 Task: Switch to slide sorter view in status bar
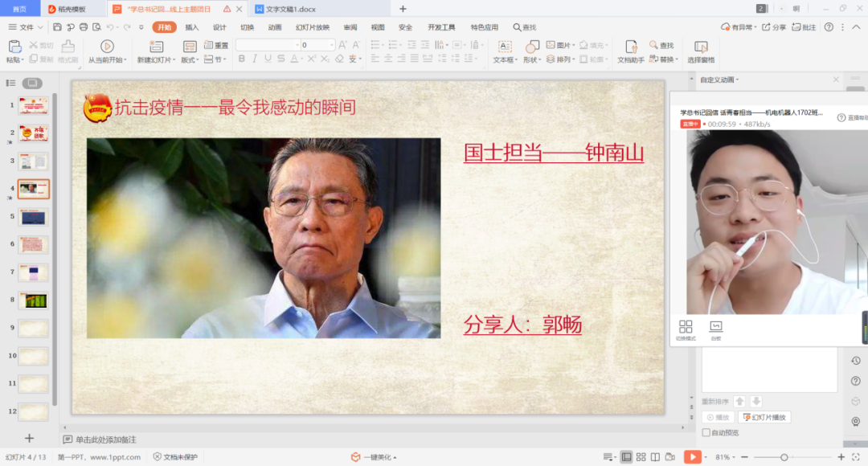[641, 457]
